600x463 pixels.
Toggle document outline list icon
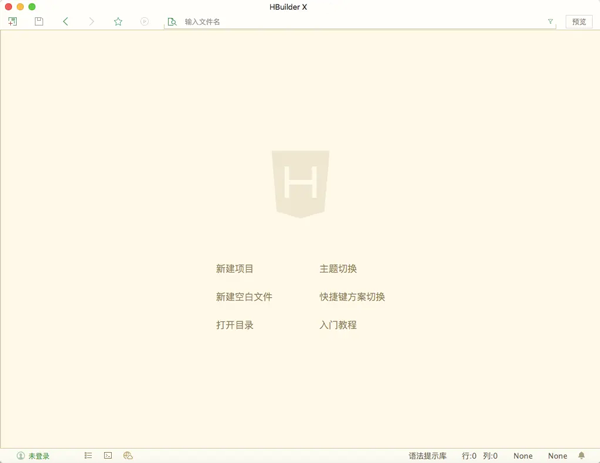tap(88, 455)
